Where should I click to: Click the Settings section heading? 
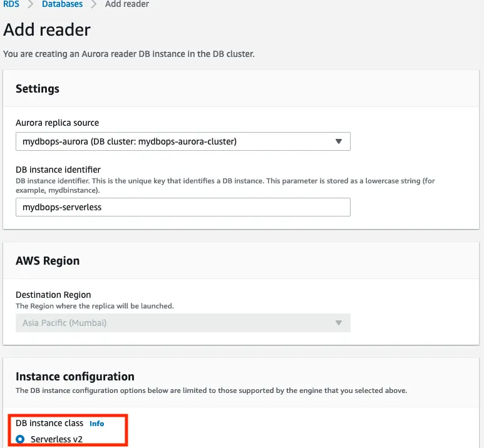pos(38,89)
